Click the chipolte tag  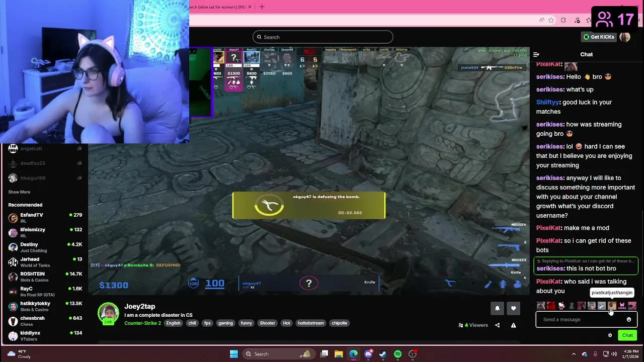tap(339, 323)
